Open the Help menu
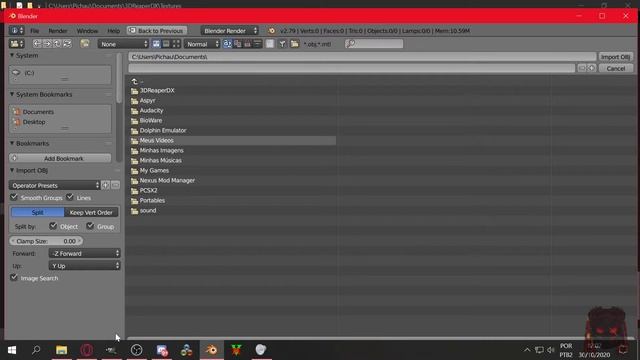The image size is (640, 360). 113,31
